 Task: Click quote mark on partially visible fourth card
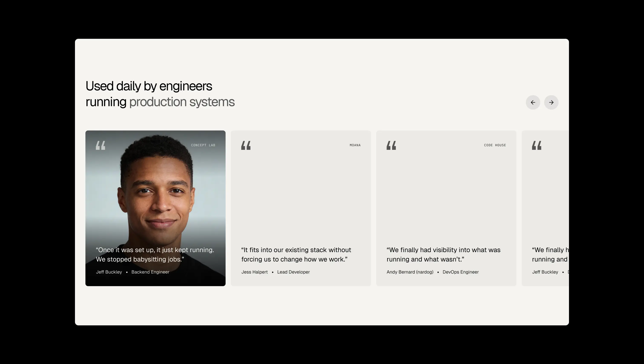pyautogui.click(x=536, y=145)
